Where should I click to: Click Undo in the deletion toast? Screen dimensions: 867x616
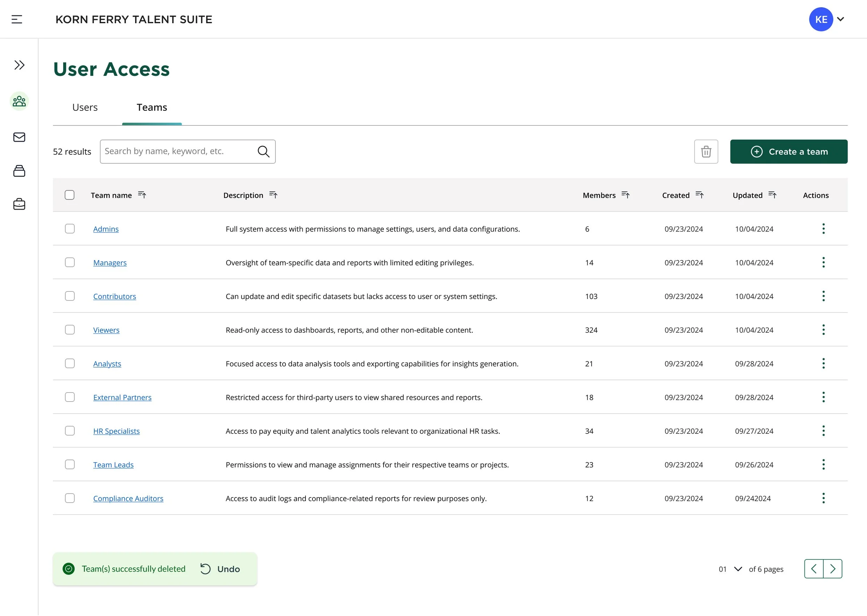click(221, 569)
